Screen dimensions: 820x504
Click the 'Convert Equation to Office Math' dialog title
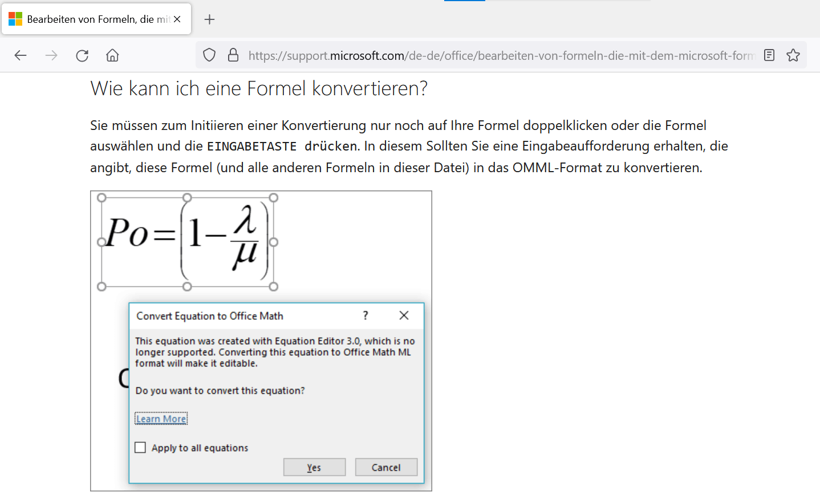click(210, 316)
